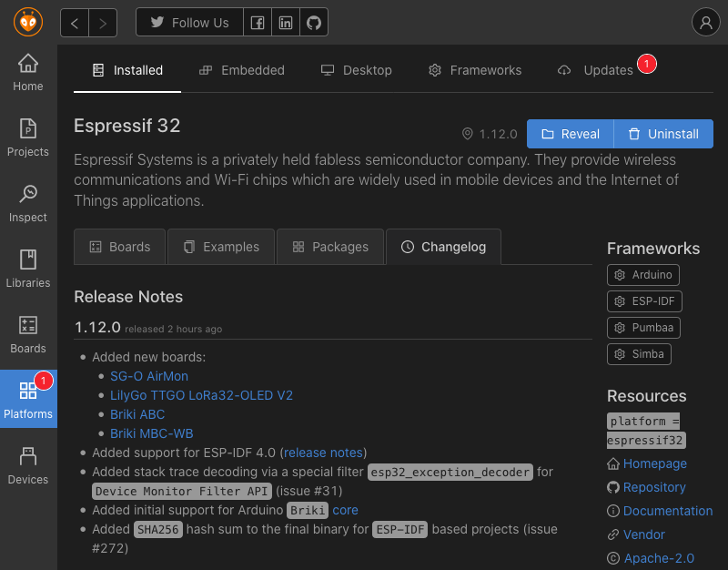Screen dimensions: 728x570
Task: Click the Uninstall button
Action: [663, 134]
